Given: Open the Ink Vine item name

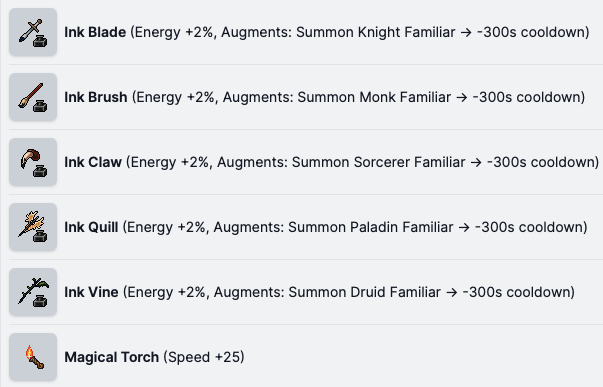Looking at the screenshot, I should (91, 292).
